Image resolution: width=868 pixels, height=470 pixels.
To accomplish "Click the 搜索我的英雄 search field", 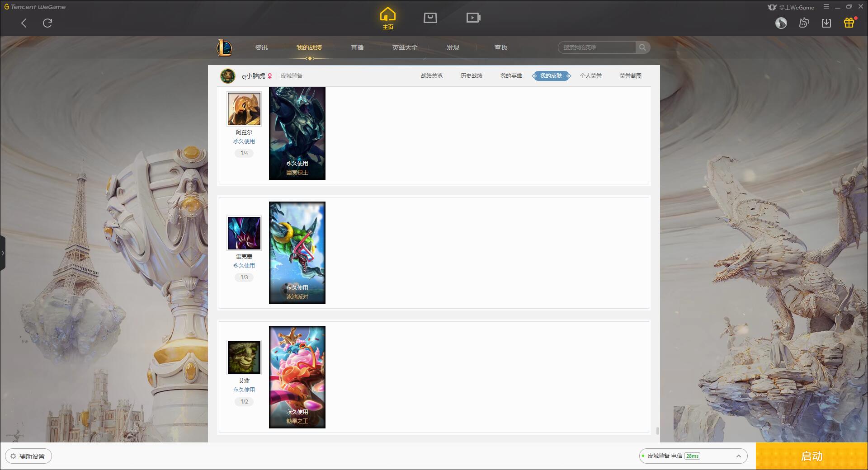I will [597, 47].
